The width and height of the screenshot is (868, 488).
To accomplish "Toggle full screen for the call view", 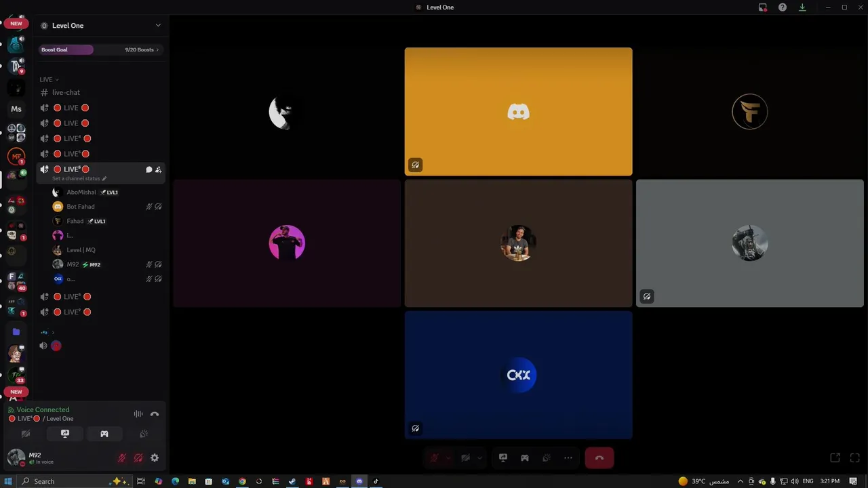I will (x=855, y=458).
